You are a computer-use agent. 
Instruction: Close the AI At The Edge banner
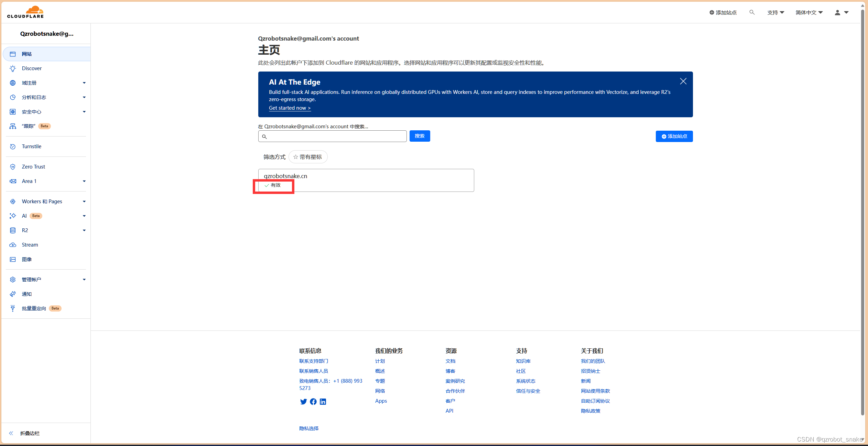pyautogui.click(x=683, y=81)
